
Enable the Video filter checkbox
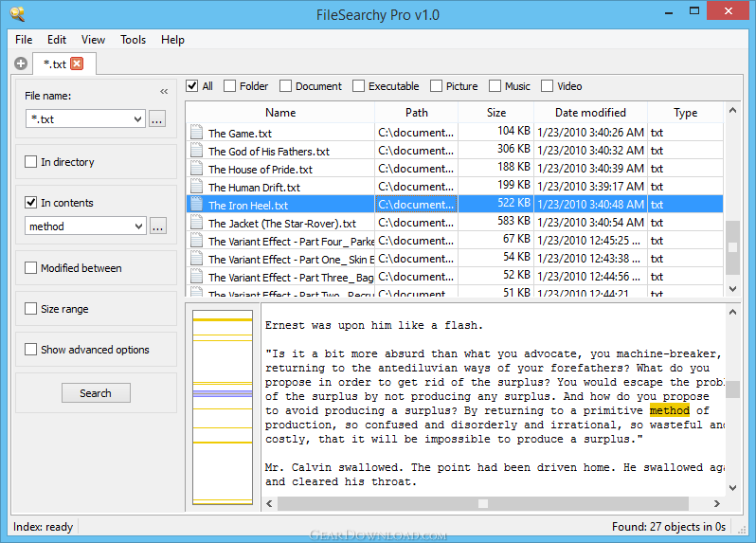tap(547, 86)
